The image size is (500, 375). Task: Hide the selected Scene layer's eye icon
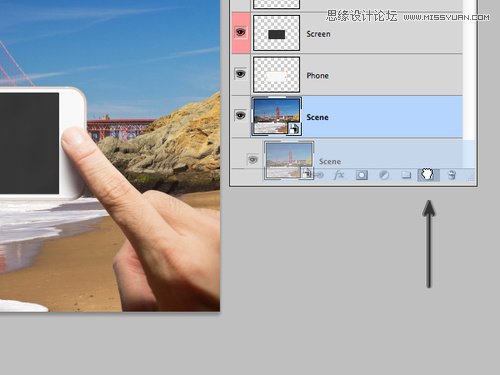click(241, 115)
